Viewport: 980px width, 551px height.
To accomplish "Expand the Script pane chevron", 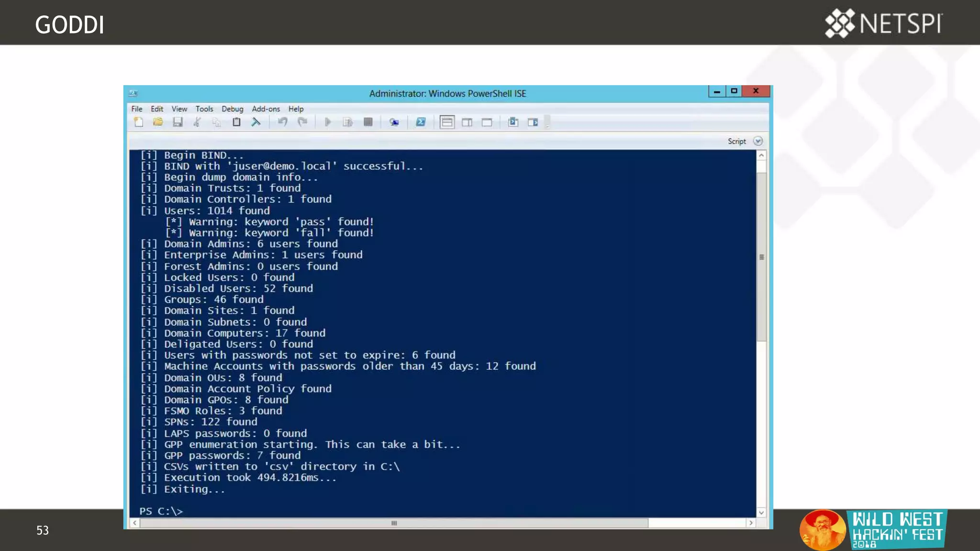I will (x=757, y=141).
